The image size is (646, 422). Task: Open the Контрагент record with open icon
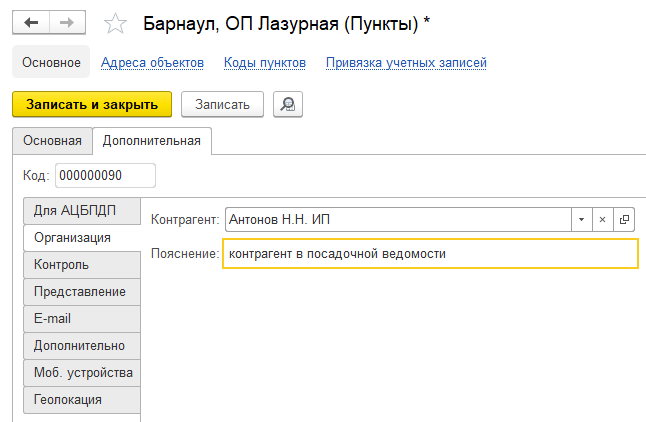coord(624,219)
